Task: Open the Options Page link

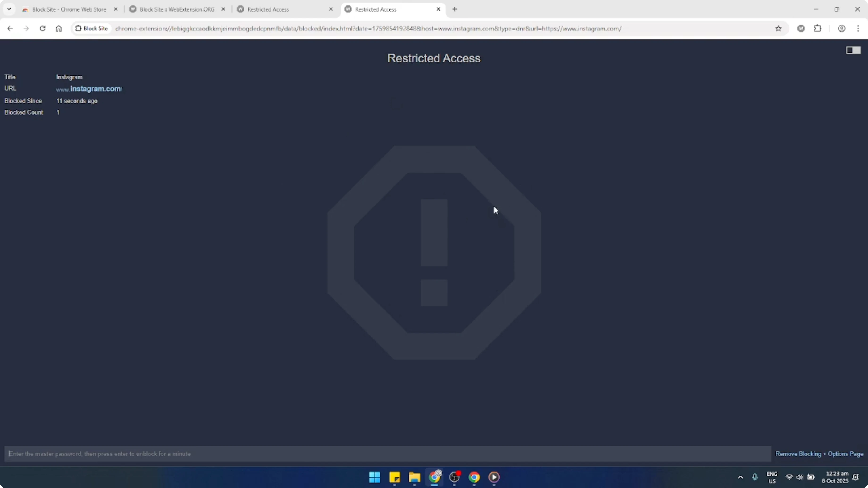Action: pos(845,454)
